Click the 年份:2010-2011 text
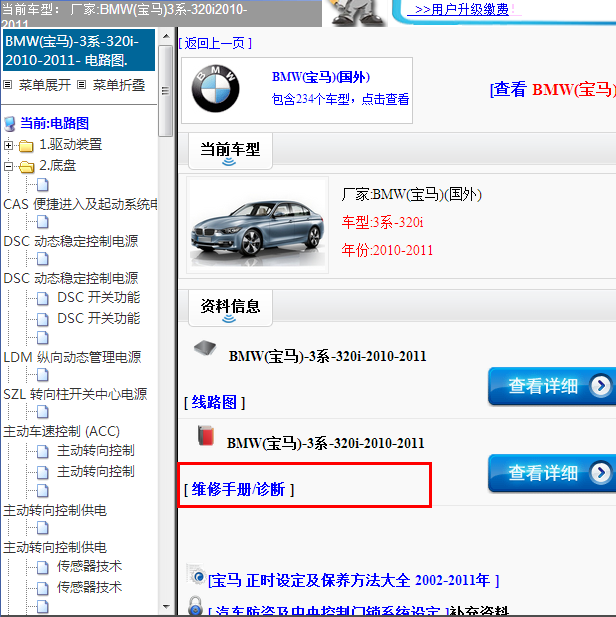 tap(387, 250)
